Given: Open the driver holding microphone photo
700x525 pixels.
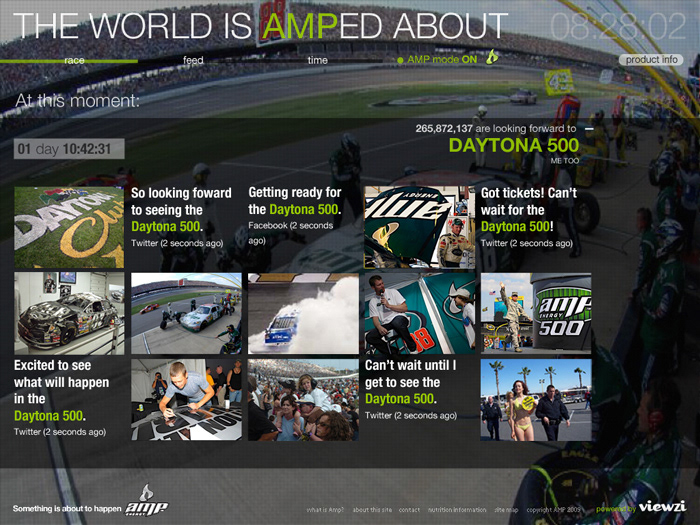Looking at the screenshot, I should pos(420,313).
